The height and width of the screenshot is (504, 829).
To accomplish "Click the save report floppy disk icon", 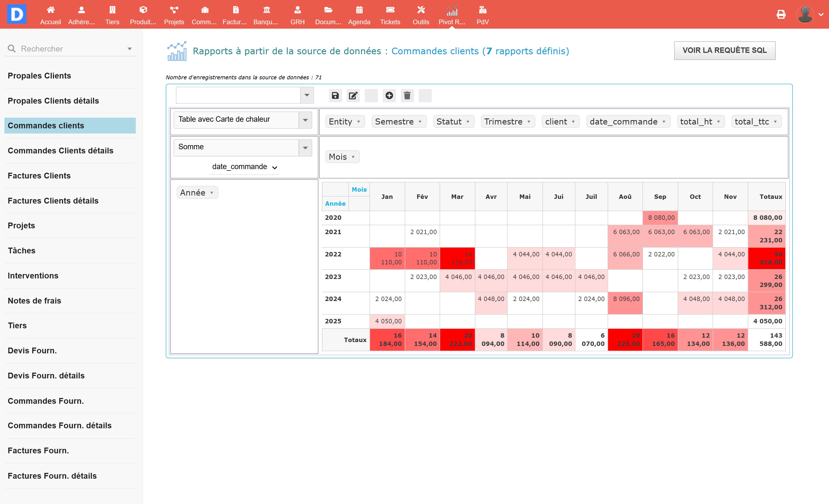I will pyautogui.click(x=335, y=96).
